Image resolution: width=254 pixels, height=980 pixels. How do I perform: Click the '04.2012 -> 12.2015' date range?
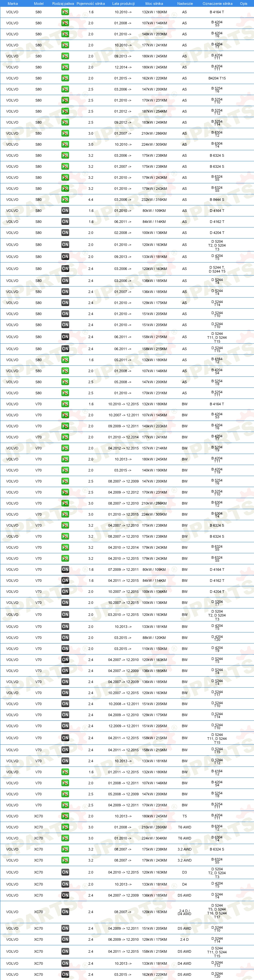click(x=123, y=448)
